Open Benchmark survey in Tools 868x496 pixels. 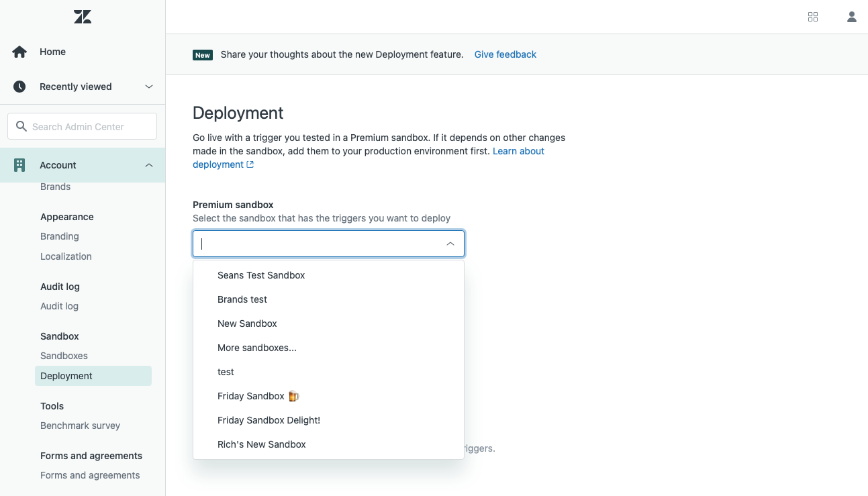click(x=80, y=426)
